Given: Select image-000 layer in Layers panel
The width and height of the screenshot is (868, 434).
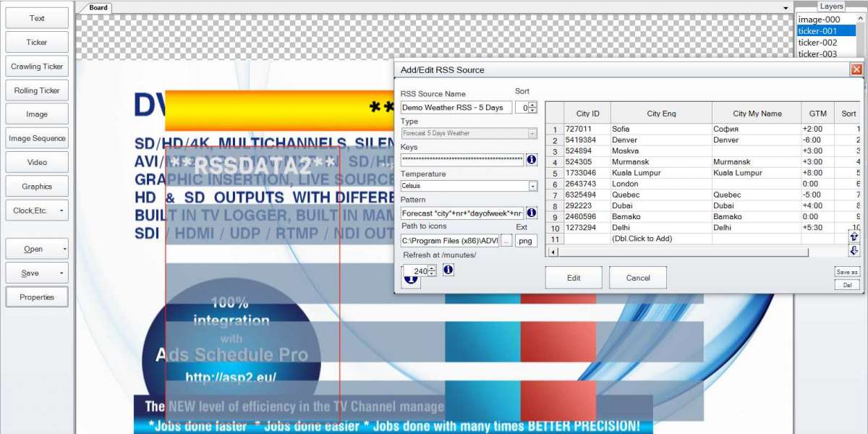Looking at the screenshot, I should (819, 20).
